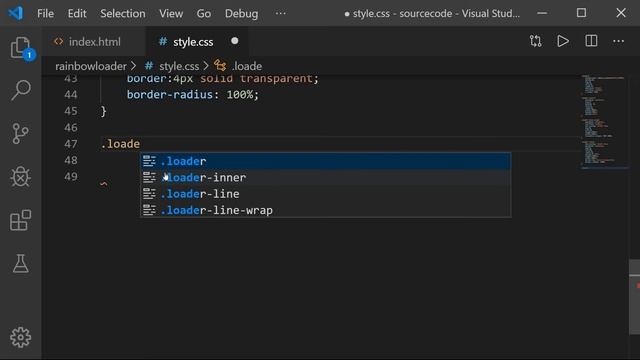Split the editor to the right
This screenshot has width=640, height=360.
click(x=591, y=41)
